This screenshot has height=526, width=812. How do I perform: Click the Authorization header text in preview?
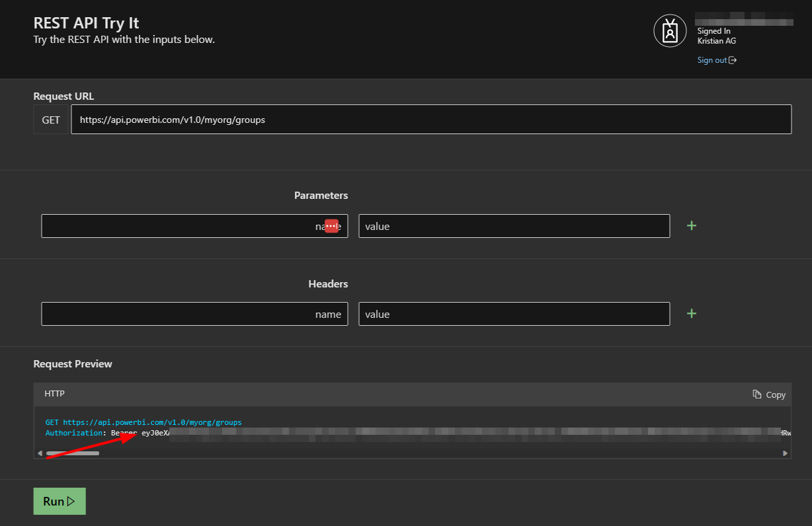(75, 433)
